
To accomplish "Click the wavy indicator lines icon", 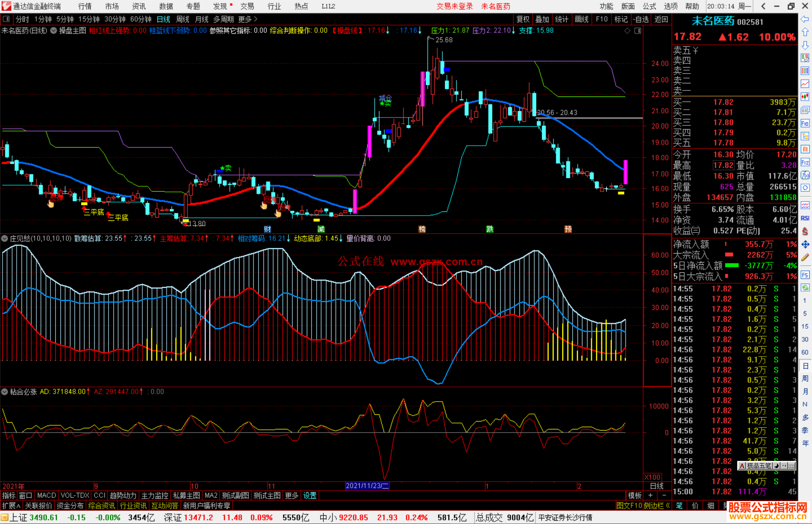I will (x=805, y=205).
